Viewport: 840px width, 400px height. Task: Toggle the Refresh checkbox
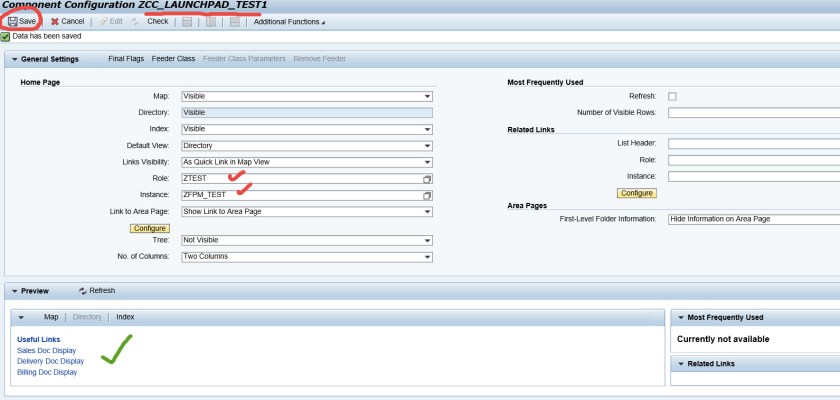(x=672, y=96)
